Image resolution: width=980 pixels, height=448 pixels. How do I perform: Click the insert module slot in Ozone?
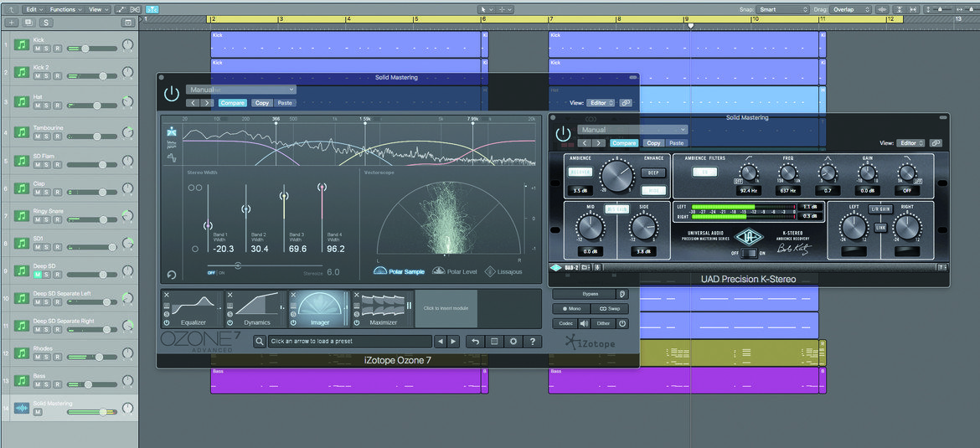[x=446, y=308]
